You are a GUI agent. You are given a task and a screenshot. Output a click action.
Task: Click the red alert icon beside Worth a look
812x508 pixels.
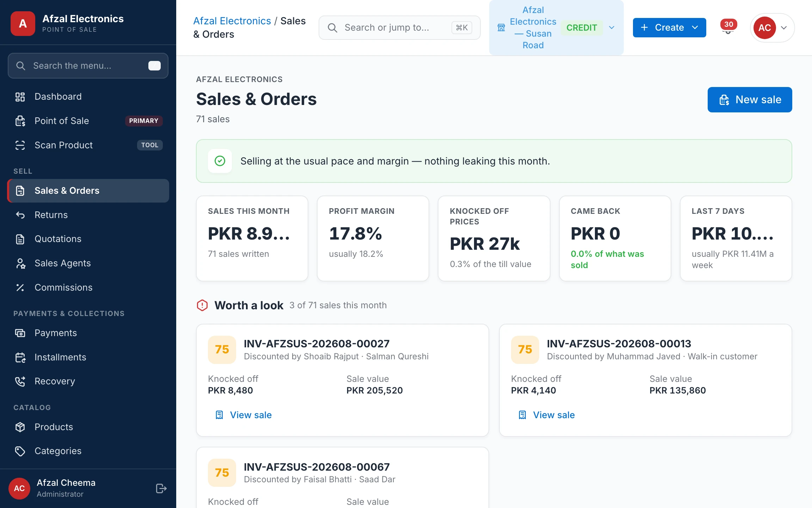(202, 305)
